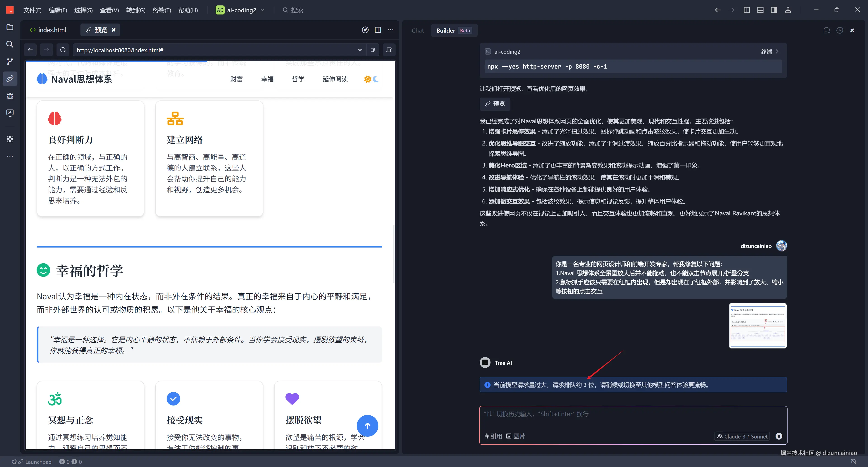Click the blue scroll-to-top arrow on the webpage
This screenshot has height=467, width=868.
tap(367, 426)
